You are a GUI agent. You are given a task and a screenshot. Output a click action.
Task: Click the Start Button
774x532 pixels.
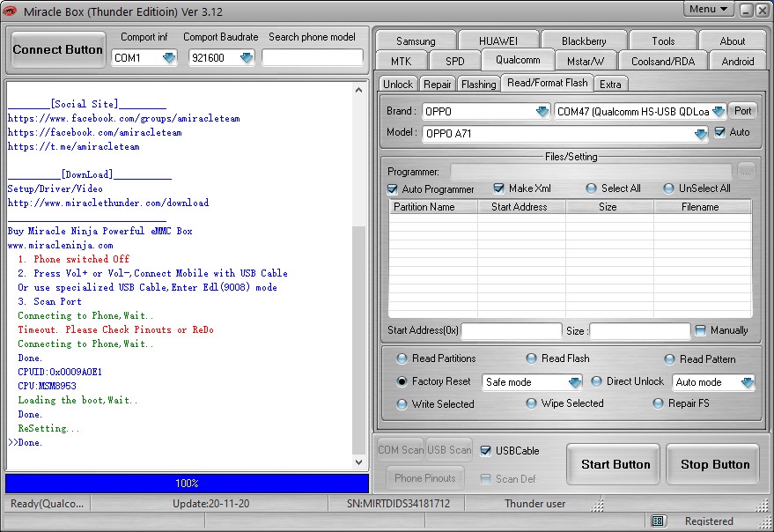click(615, 464)
